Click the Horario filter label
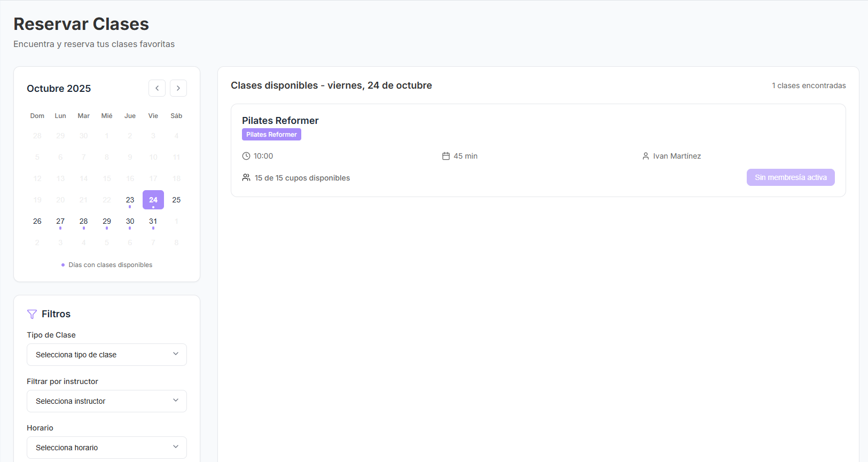Image resolution: width=868 pixels, height=462 pixels. click(x=40, y=428)
